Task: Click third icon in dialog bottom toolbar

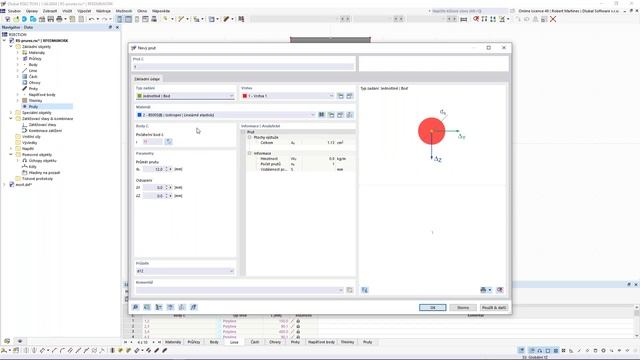Action: tap(159, 307)
